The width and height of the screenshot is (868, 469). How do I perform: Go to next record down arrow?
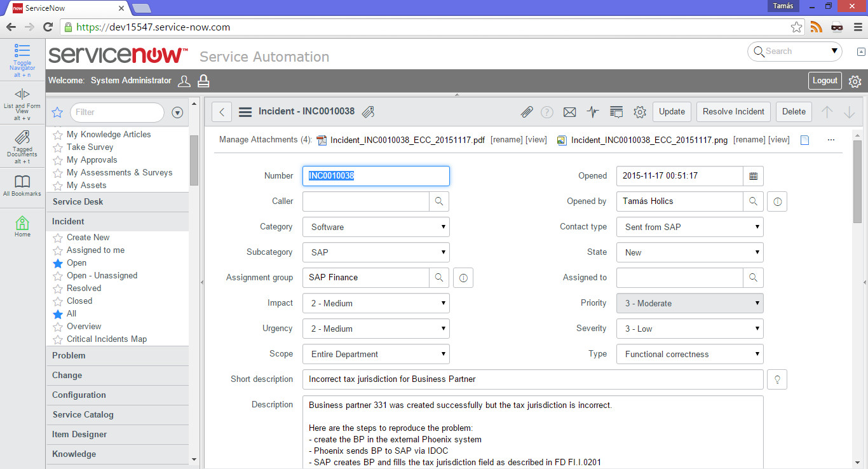pyautogui.click(x=849, y=112)
